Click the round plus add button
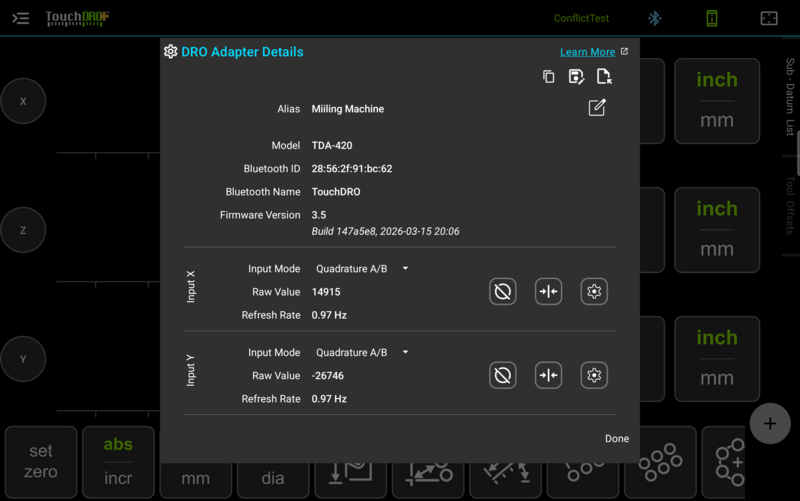This screenshot has width=800, height=501. (770, 423)
